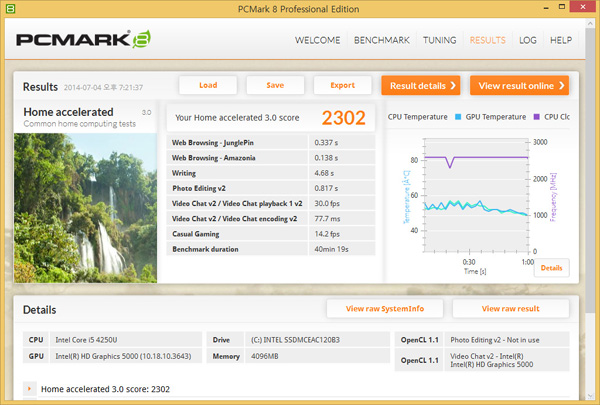Open chart Details button

(551, 268)
